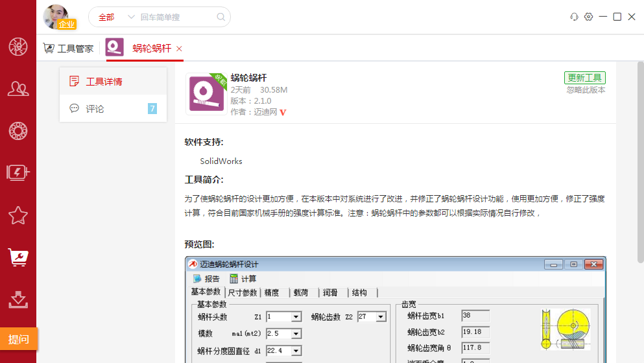The width and height of the screenshot is (644, 363).
Task: Click the 更新工具 button
Action: 585,78
